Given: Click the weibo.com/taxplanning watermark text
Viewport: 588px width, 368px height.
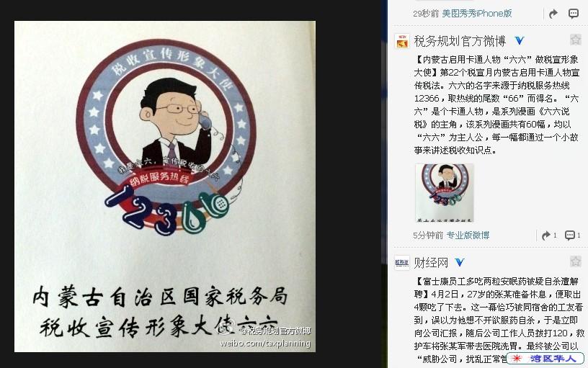Looking at the screenshot, I should tap(265, 344).
